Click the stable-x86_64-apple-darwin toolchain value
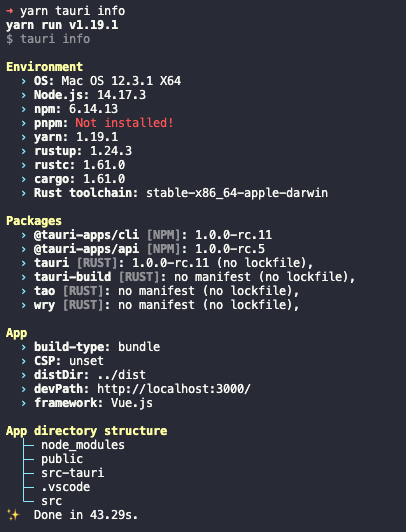The width and height of the screenshot is (406, 532). point(237,193)
